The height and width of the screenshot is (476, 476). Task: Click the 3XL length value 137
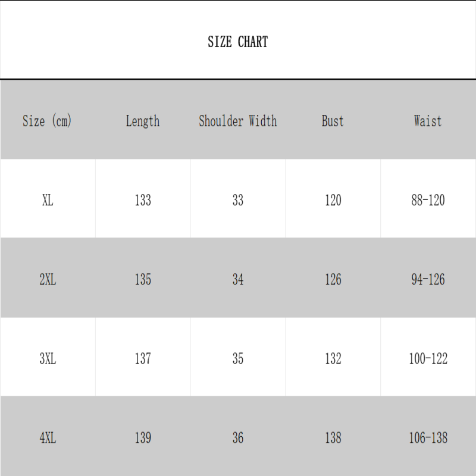[143, 359]
